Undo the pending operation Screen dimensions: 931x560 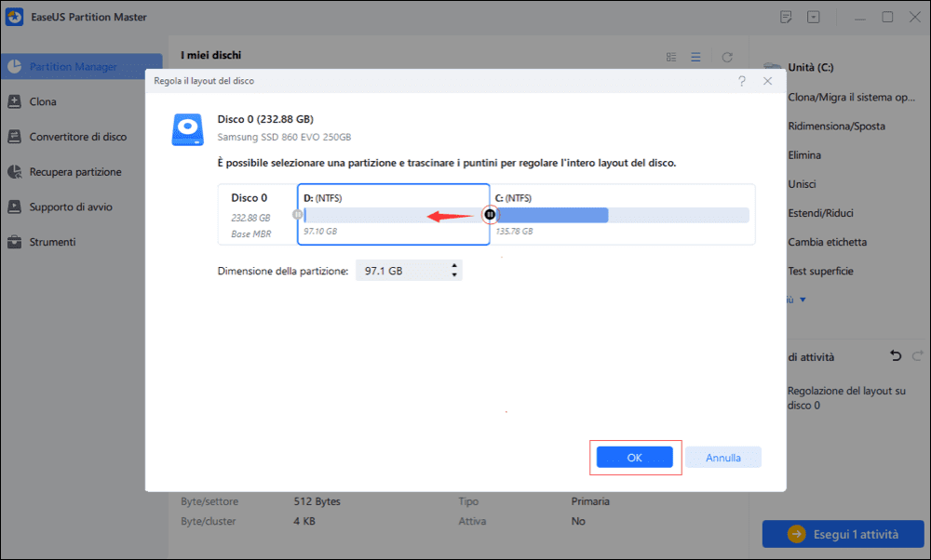[x=896, y=356]
